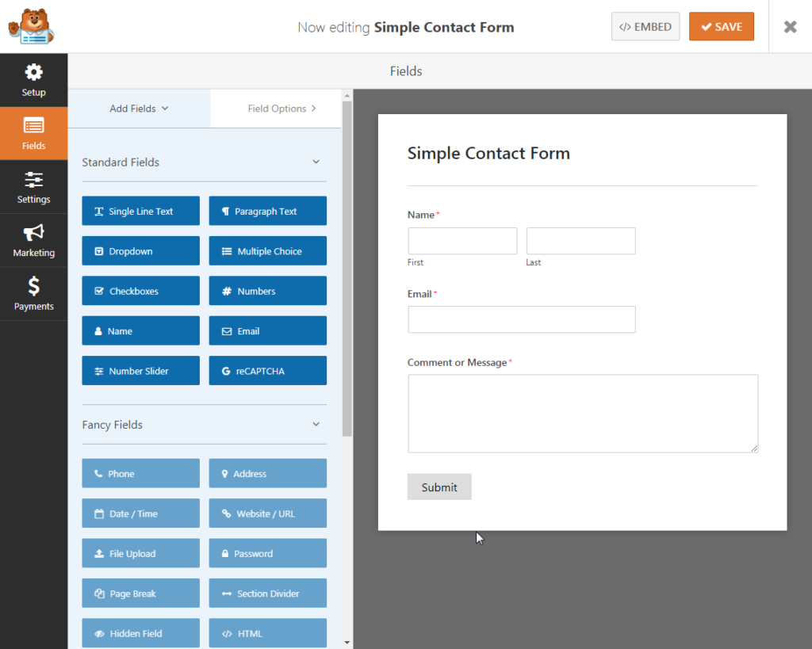This screenshot has height=649, width=812.
Task: Click the fields panel scrollbar thumb
Action: (x=347, y=268)
